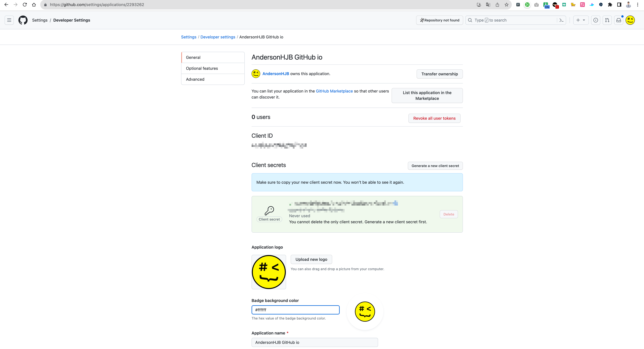Click the green N extension icon
This screenshot has width=644, height=349.
click(x=527, y=4)
